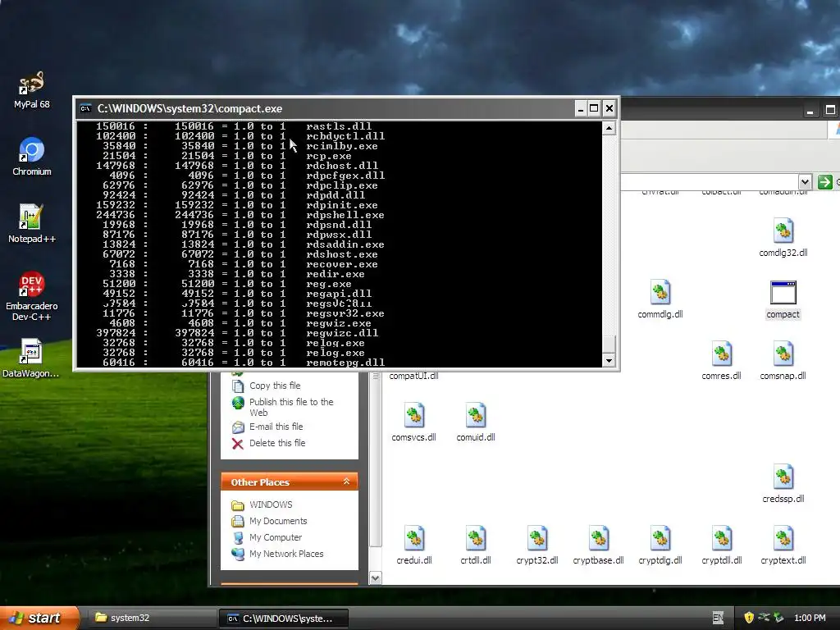The width and height of the screenshot is (840, 630).
Task: Select the commdlg.dll file icon
Action: click(660, 299)
